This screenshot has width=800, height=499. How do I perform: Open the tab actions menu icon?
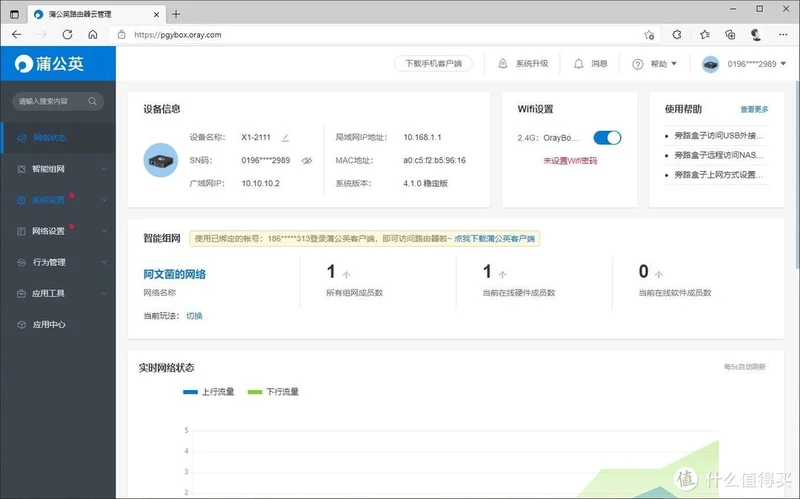(14, 14)
